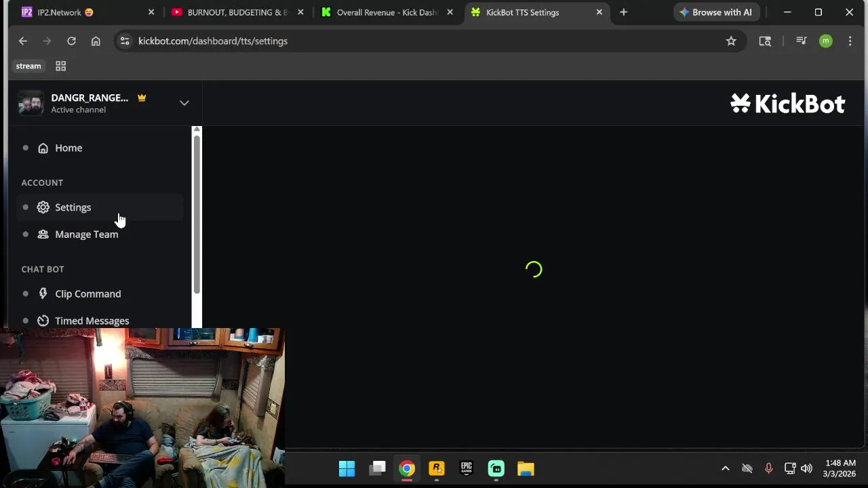Click the site information icon

click(124, 41)
